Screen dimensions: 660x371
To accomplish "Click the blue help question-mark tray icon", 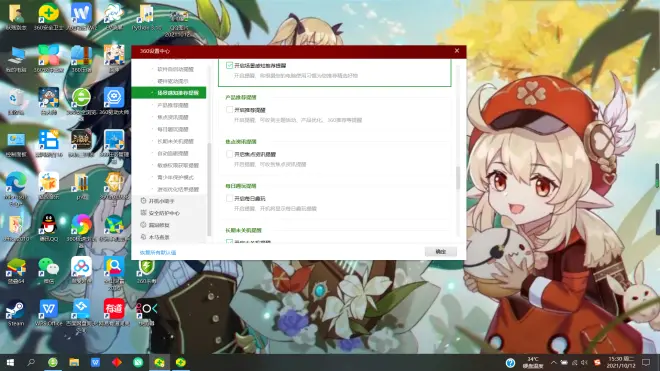I will [x=510, y=363].
